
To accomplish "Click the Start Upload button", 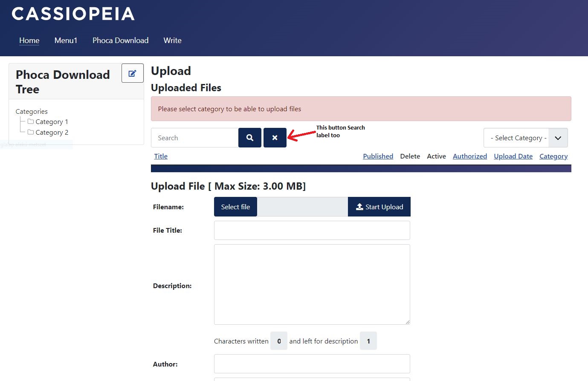I will click(379, 207).
